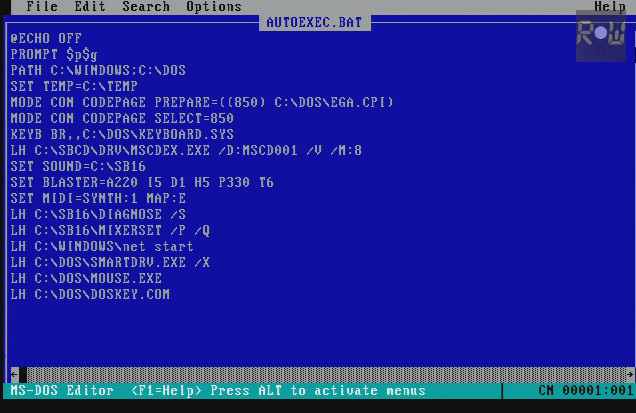Click the PATH C:\WINDOWS;C:\DOS line
The width and height of the screenshot is (636, 413).
[98, 70]
